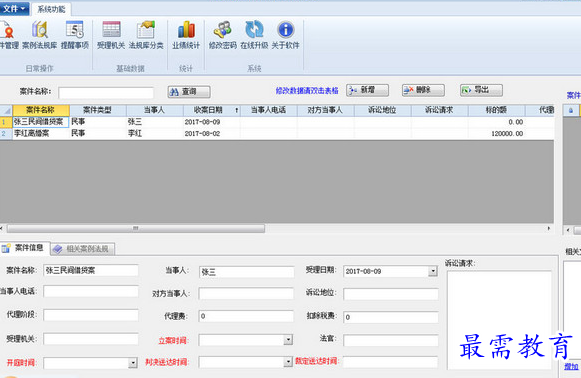Click the table horizontal scrollbar thumb
This screenshot has width=581, height=378.
coord(136,228)
